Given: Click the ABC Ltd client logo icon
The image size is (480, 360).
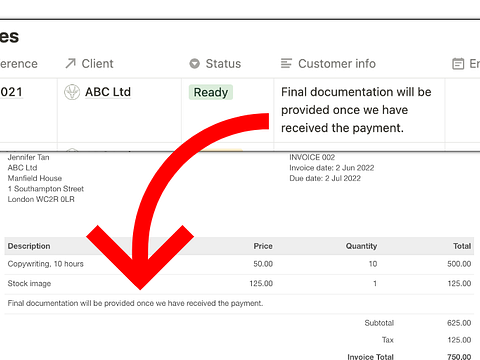Looking at the screenshot, I should [72, 92].
